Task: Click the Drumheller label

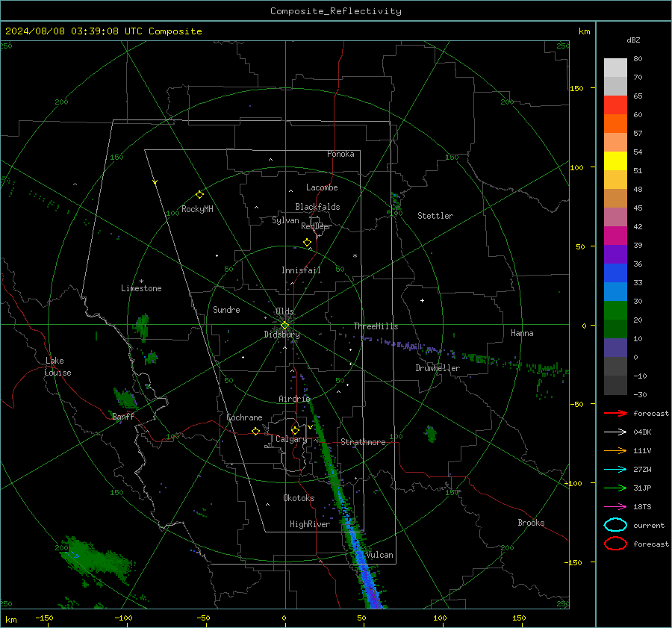Action: tap(438, 368)
